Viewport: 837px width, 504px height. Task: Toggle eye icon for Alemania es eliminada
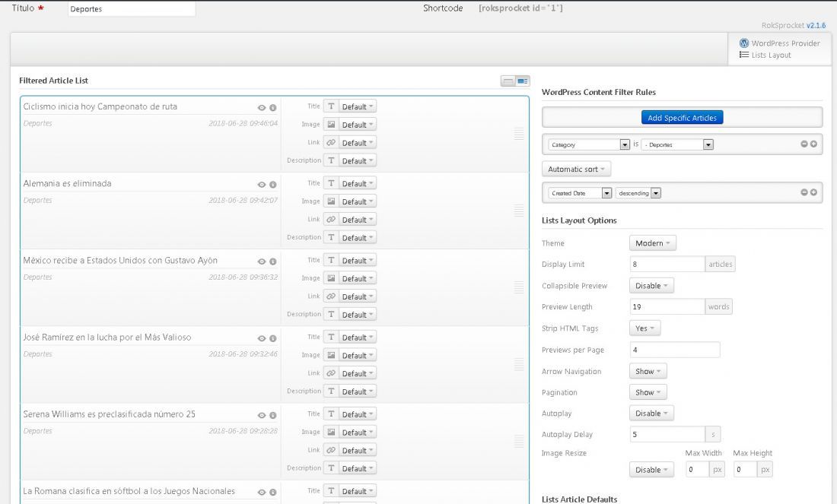tap(262, 185)
